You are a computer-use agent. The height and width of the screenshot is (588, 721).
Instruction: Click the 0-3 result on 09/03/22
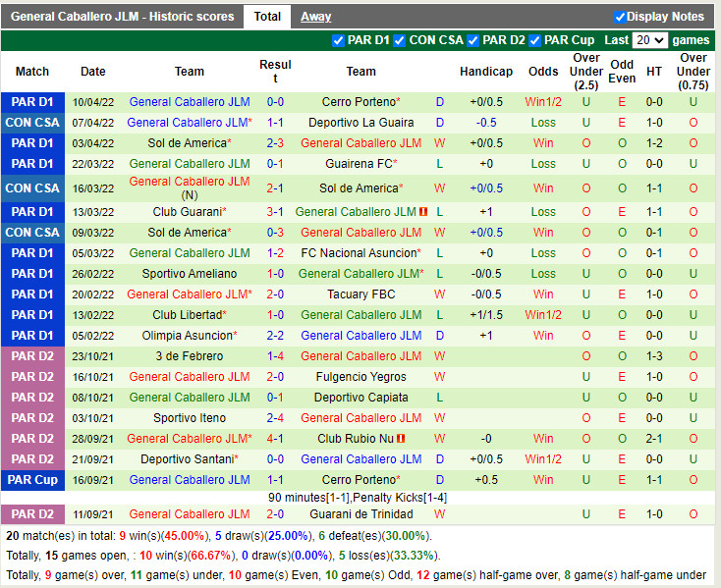click(275, 233)
